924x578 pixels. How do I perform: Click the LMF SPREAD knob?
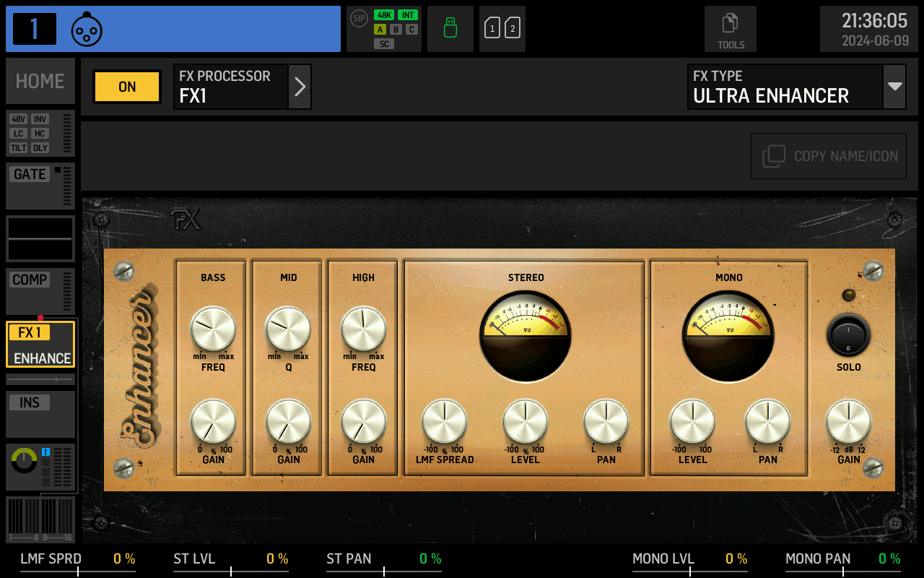pyautogui.click(x=444, y=422)
